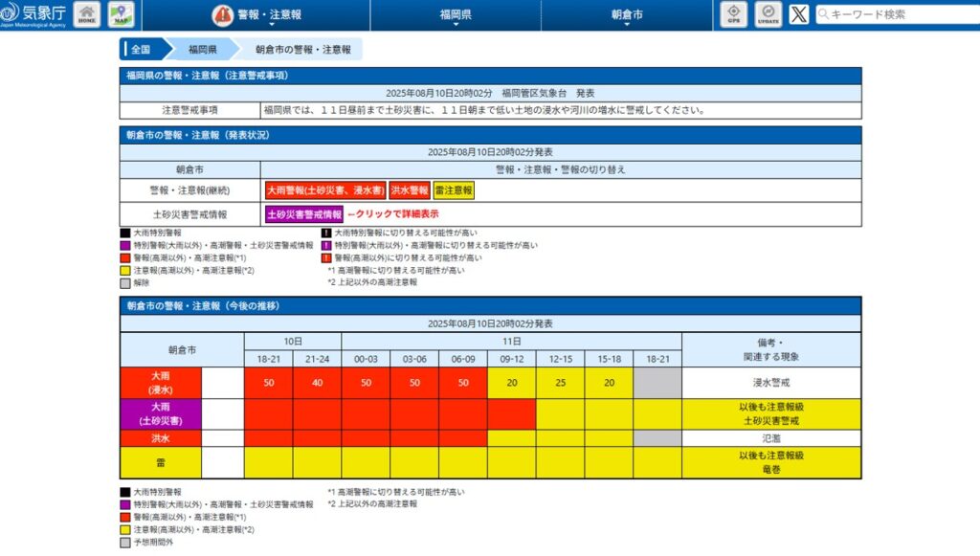Click the 注意警戒事項 label cell

[190, 111]
